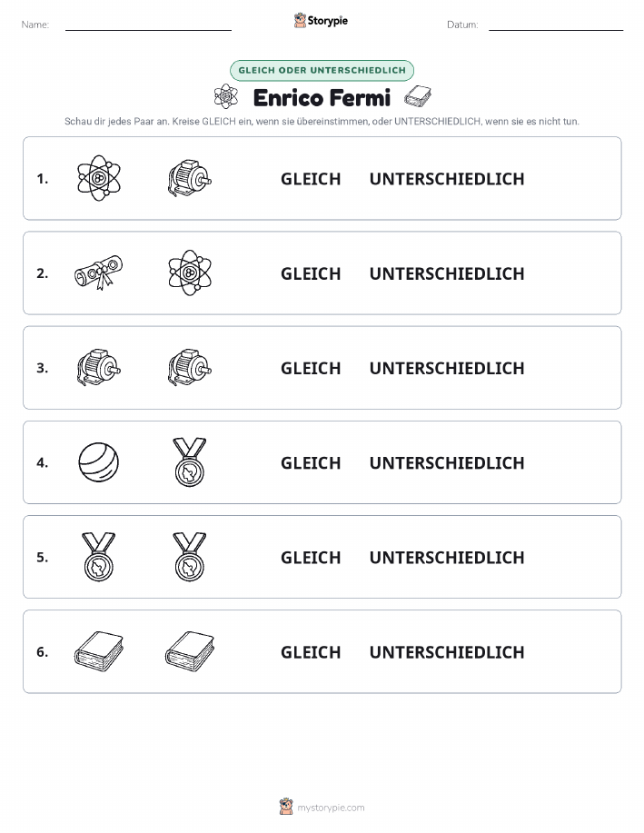Select GLEICH in row 3
The image size is (644, 833).
click(x=311, y=368)
